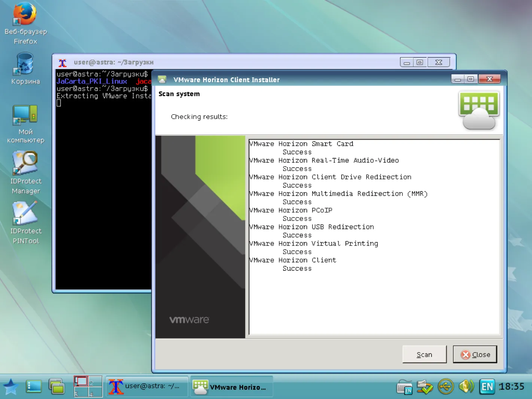This screenshot has height=399, width=532.
Task: Click the show desktop icon in the taskbar
Action: tap(34, 387)
